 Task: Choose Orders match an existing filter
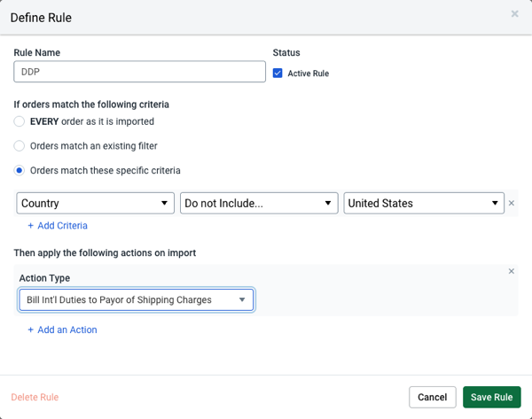[x=20, y=145]
